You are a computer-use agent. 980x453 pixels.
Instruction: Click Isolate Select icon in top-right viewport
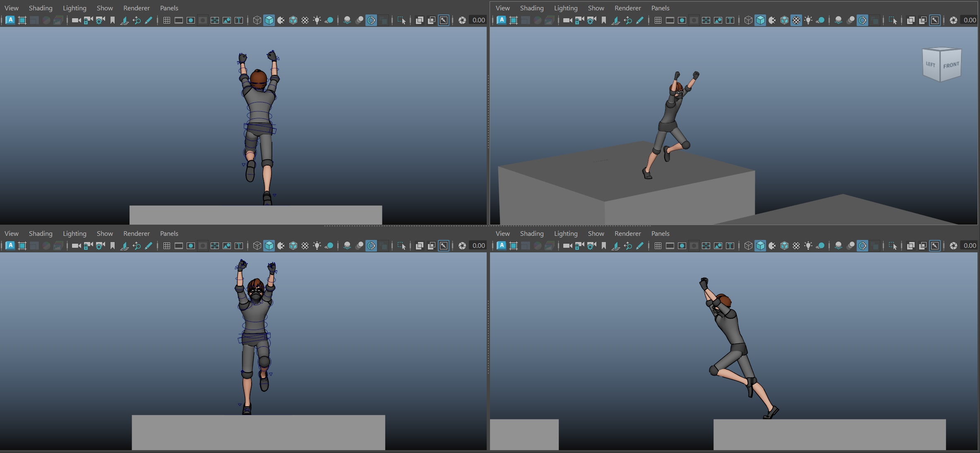[892, 20]
